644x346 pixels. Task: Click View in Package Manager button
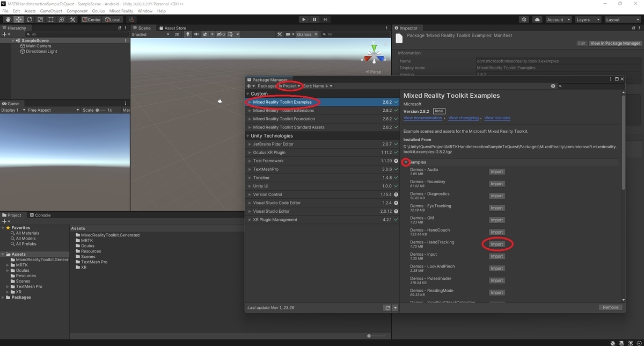pos(615,43)
